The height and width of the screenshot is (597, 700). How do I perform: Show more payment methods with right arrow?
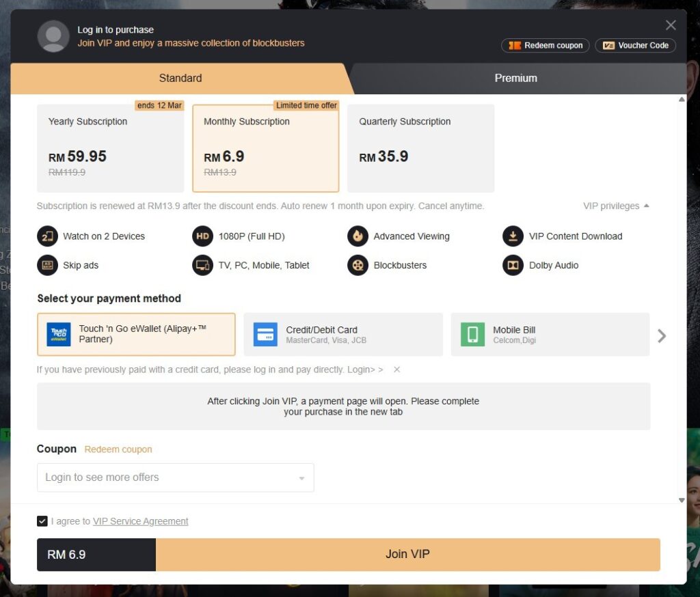(661, 335)
